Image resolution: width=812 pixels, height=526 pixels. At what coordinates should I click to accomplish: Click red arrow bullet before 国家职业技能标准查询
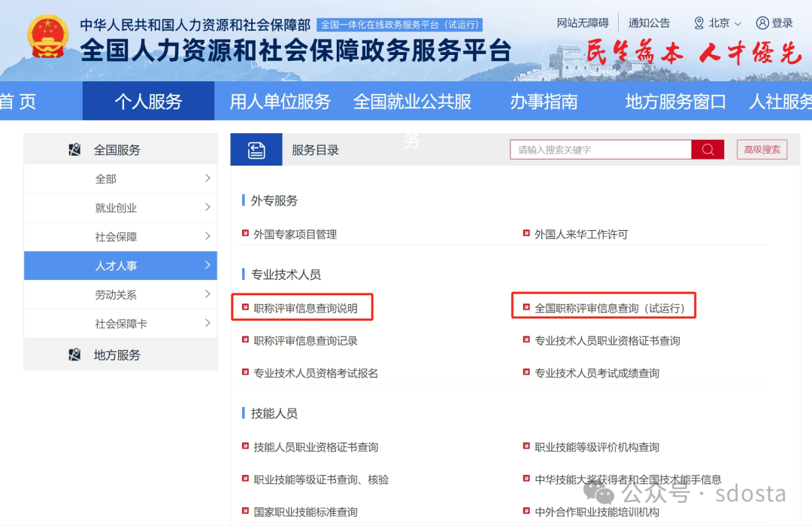(245, 510)
